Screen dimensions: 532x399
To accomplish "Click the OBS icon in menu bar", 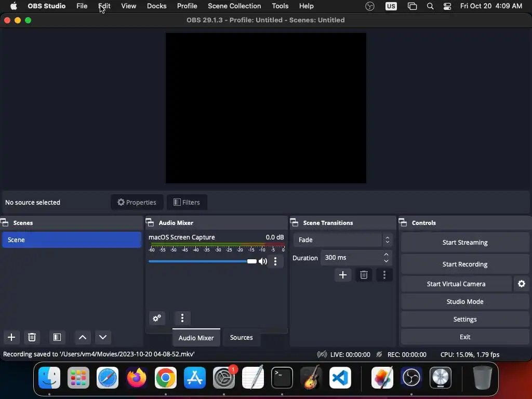I will [x=370, y=6].
